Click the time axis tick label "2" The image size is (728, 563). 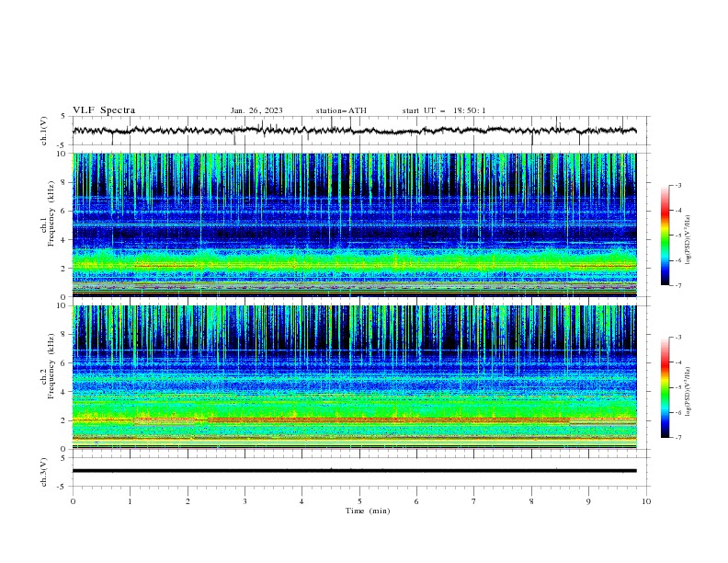[188, 501]
